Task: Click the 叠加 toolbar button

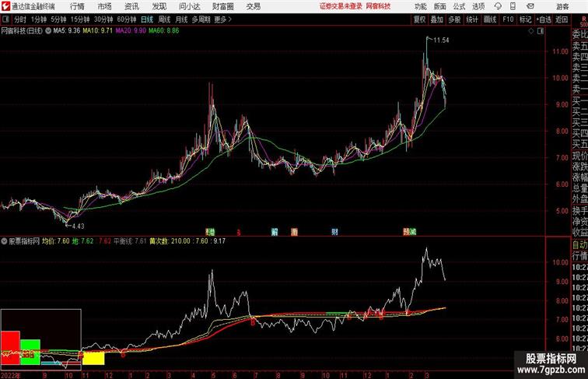Action: [x=437, y=19]
